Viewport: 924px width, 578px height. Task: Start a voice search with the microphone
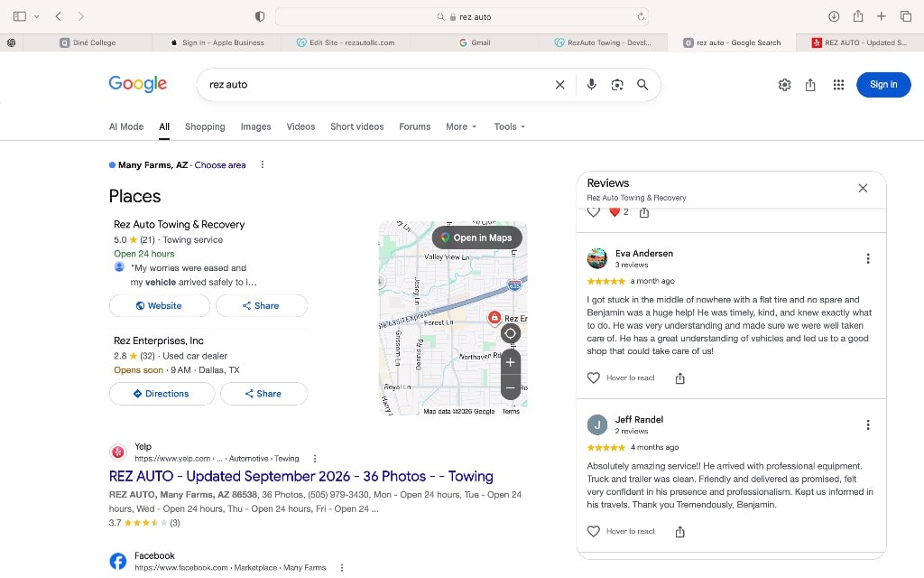point(592,84)
